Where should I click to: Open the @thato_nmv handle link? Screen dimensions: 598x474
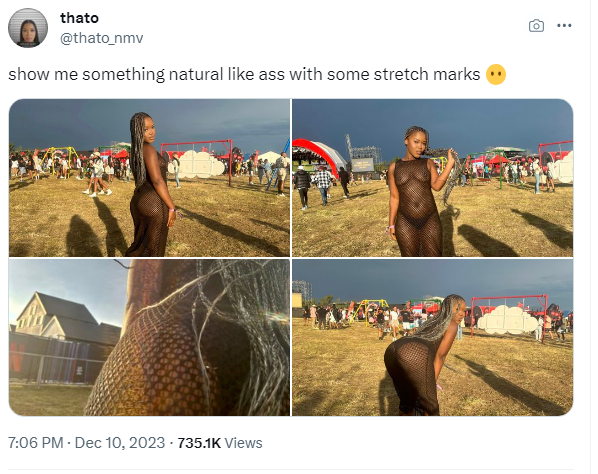pos(101,38)
